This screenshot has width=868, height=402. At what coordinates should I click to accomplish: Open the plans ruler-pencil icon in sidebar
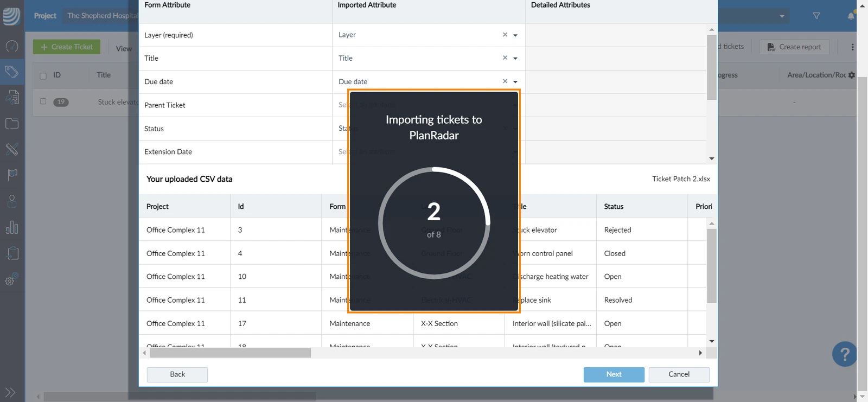coord(12,149)
